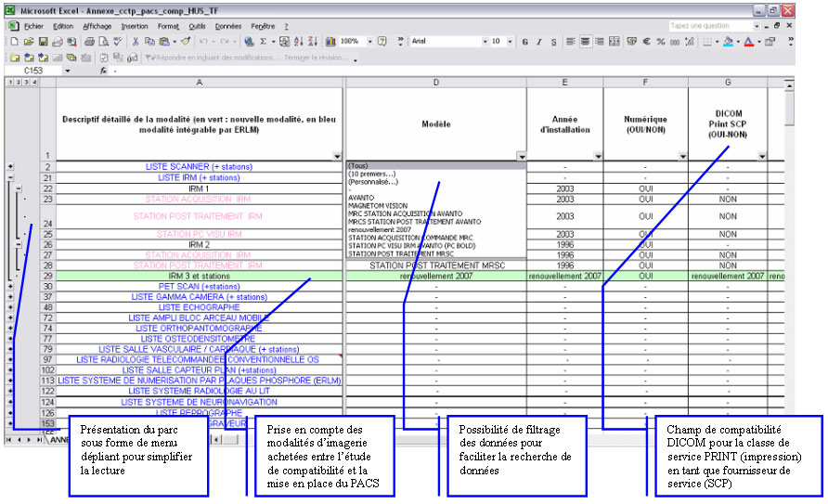The height and width of the screenshot is (504, 828).
Task: Select the Cut scissors icon
Action: [x=136, y=41]
